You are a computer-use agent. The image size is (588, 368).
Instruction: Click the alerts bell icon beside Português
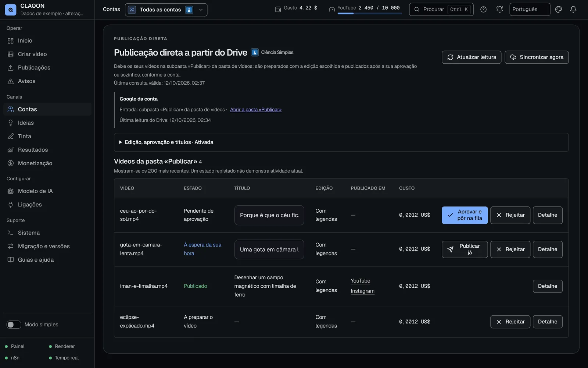point(500,10)
